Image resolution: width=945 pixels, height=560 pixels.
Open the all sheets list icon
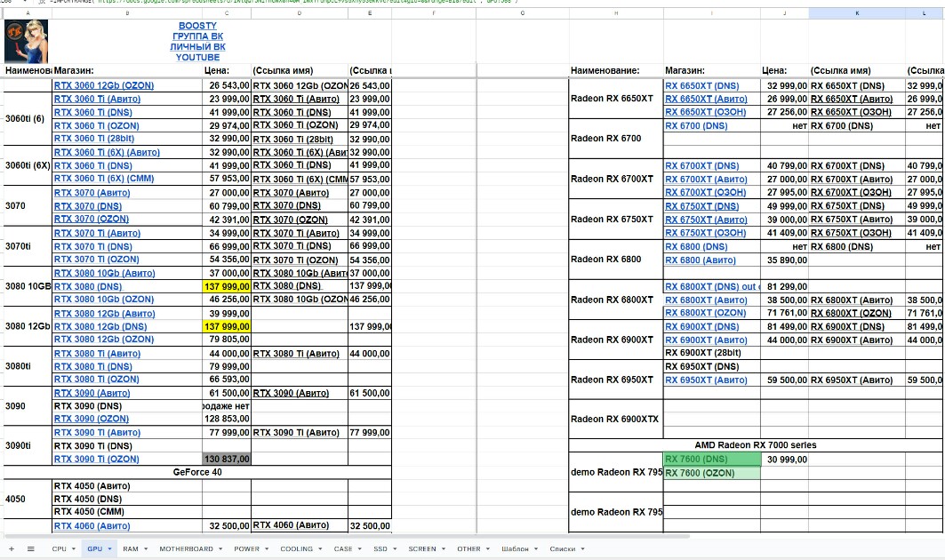31,548
